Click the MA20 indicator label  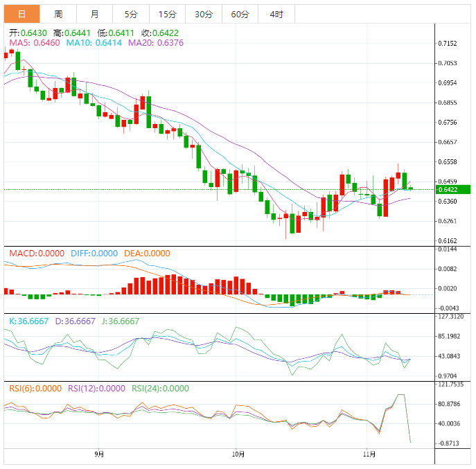pos(157,43)
